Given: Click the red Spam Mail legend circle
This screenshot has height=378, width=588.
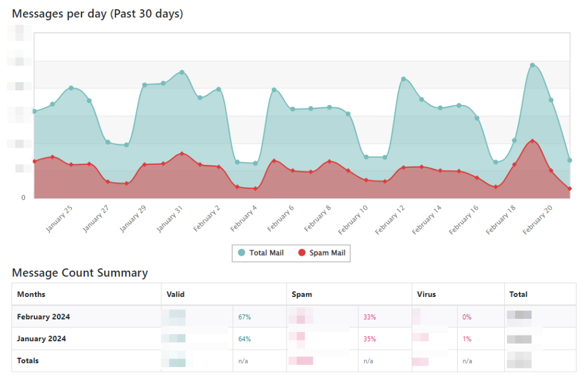Looking at the screenshot, I should pyautogui.click(x=302, y=253).
